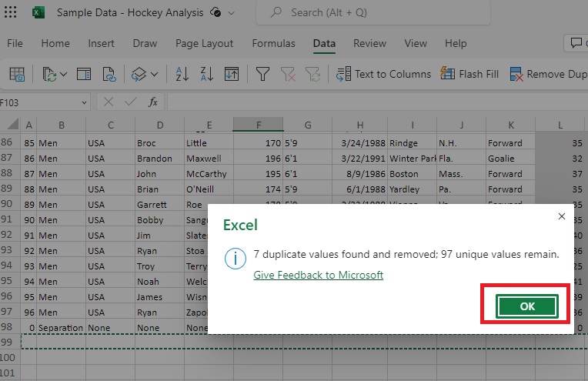Click the Boston birthplace cell

(412, 174)
